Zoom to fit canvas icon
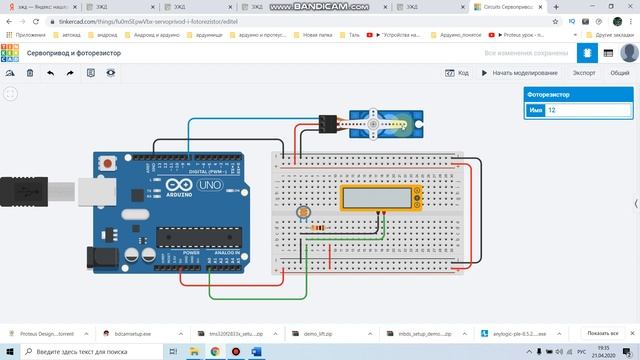Image resolution: width=640 pixels, height=360 pixels. tap(11, 93)
